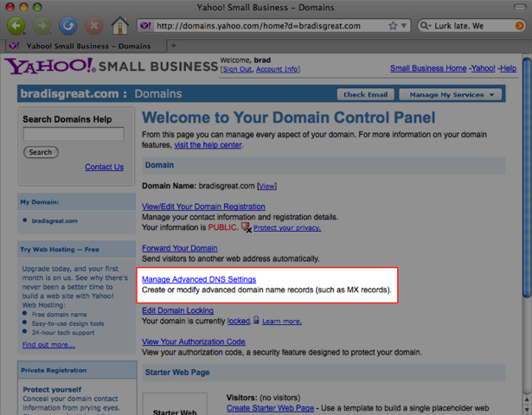The width and height of the screenshot is (532, 415).
Task: Click the Edit Domain Locking link
Action: coord(177,310)
